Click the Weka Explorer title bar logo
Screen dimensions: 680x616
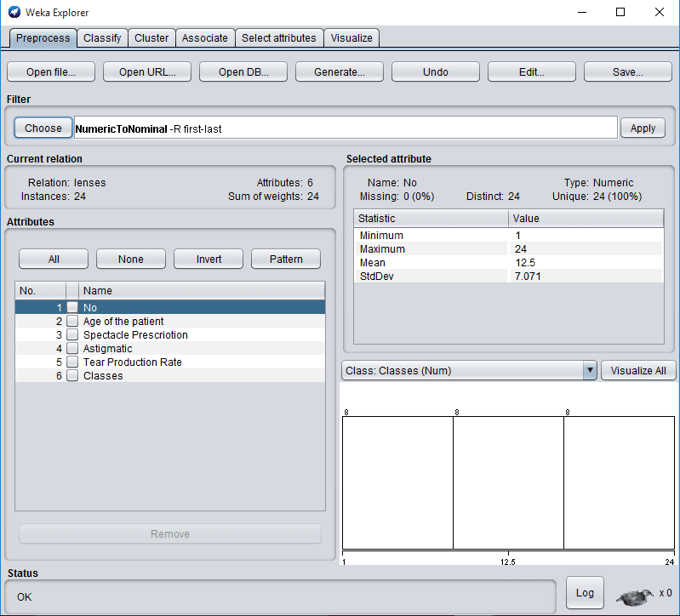tap(14, 12)
